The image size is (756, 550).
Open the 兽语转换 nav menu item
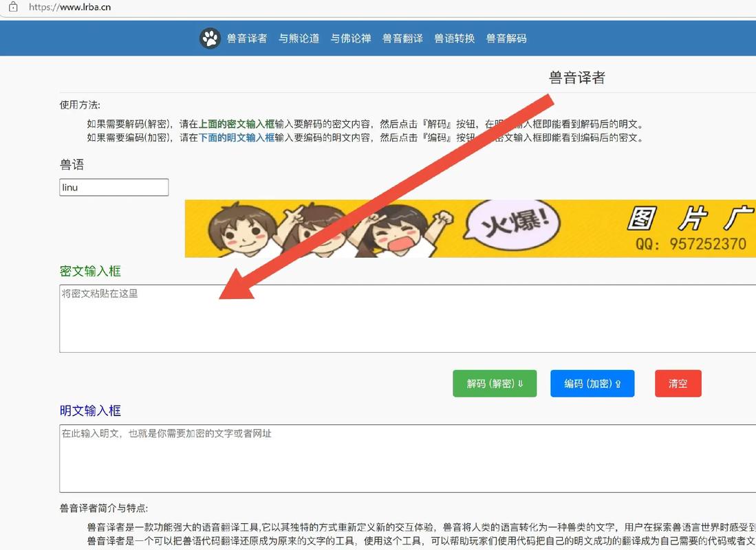[x=455, y=38]
